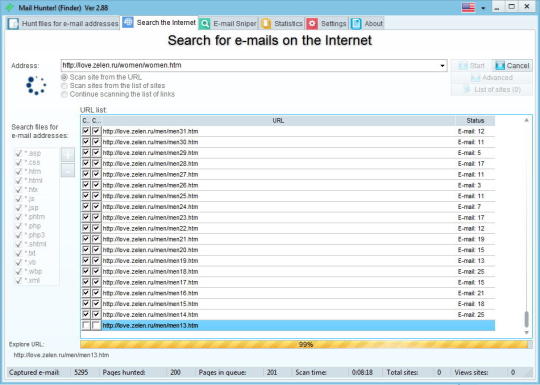
Task: Click the minus button beside file types
Action: pyautogui.click(x=68, y=170)
